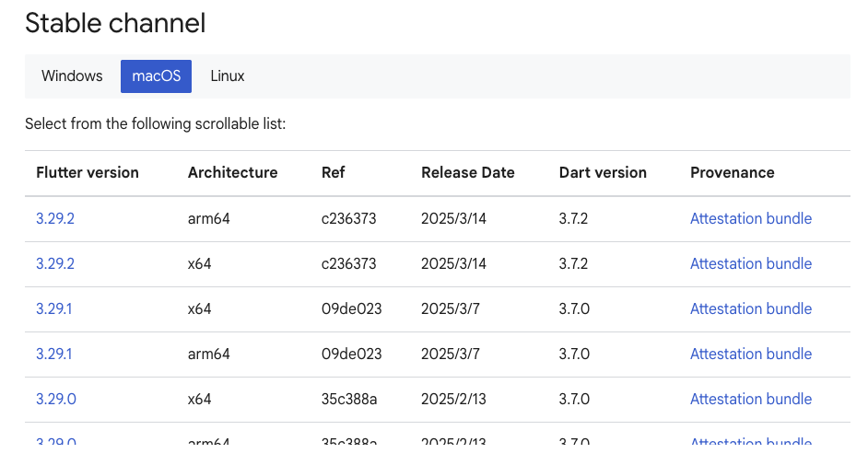
Task: View Attestation bundle for 3.29.0 x64
Action: (x=750, y=400)
